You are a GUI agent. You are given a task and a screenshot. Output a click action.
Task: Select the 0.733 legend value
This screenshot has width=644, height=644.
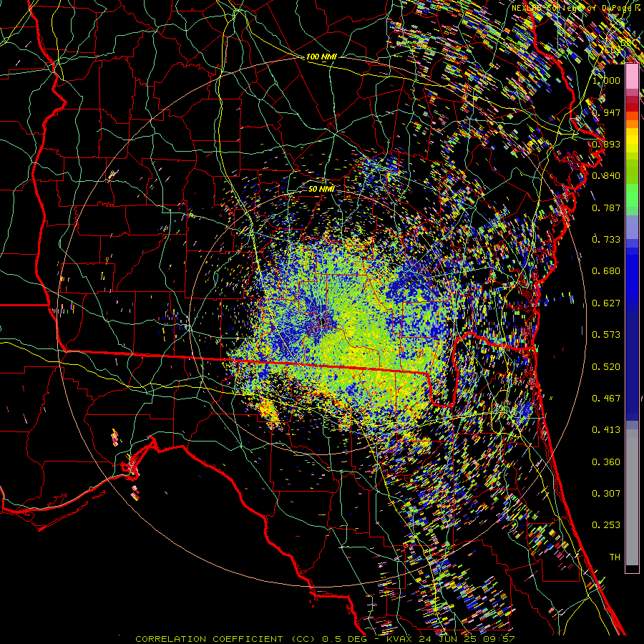[606, 240]
